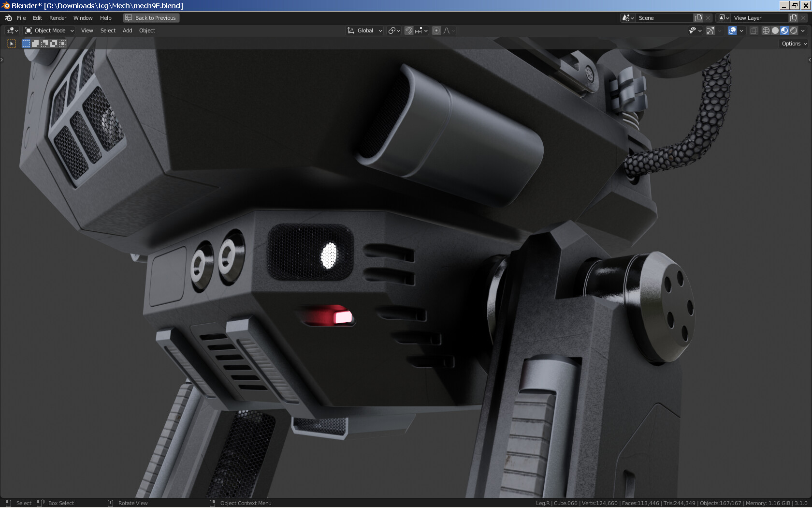
Task: Open the Object menu
Action: (147, 30)
